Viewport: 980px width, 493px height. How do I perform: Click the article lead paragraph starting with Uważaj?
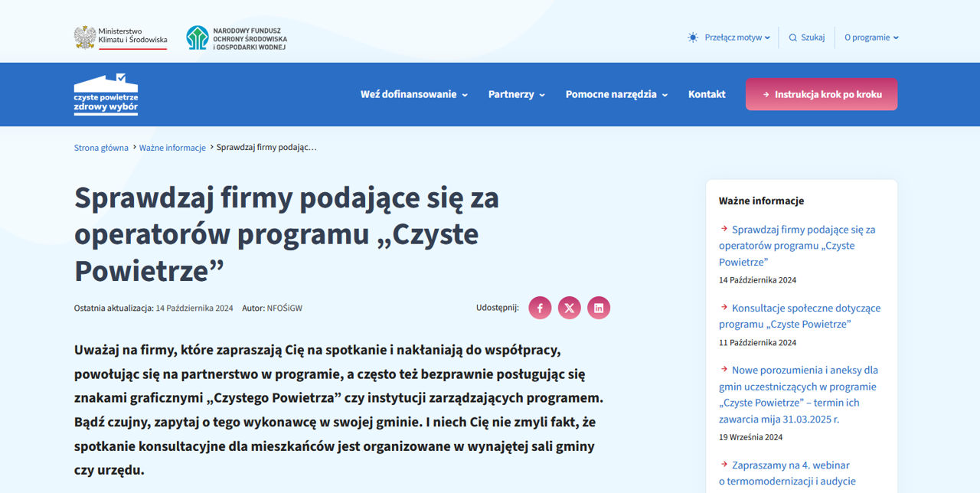click(339, 410)
